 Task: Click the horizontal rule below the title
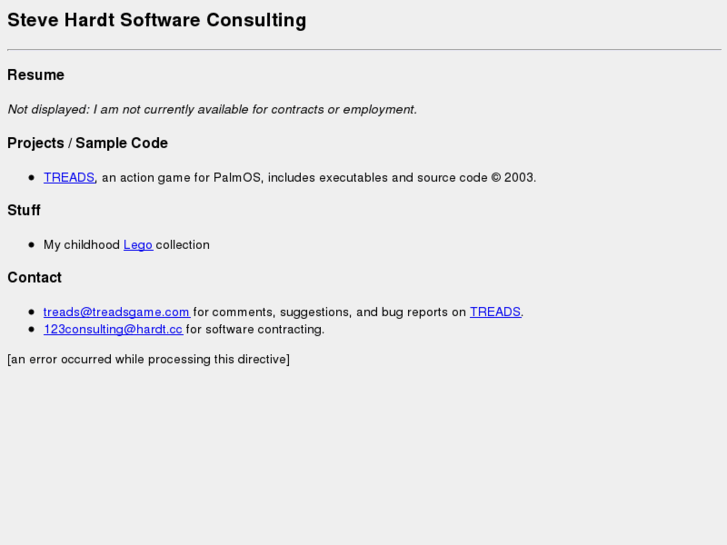coord(363,49)
